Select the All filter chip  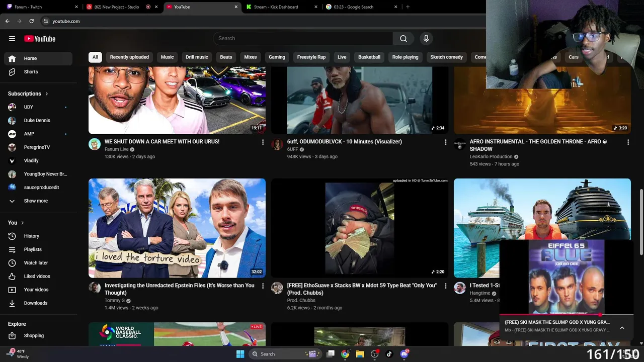point(95,57)
